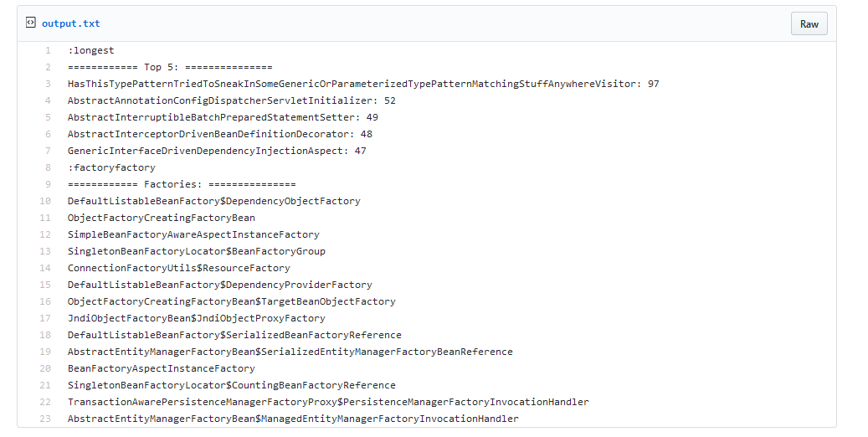Viewport: 868px width, 437px height.
Task: Click the 'Top 5' header line
Action: (170, 67)
